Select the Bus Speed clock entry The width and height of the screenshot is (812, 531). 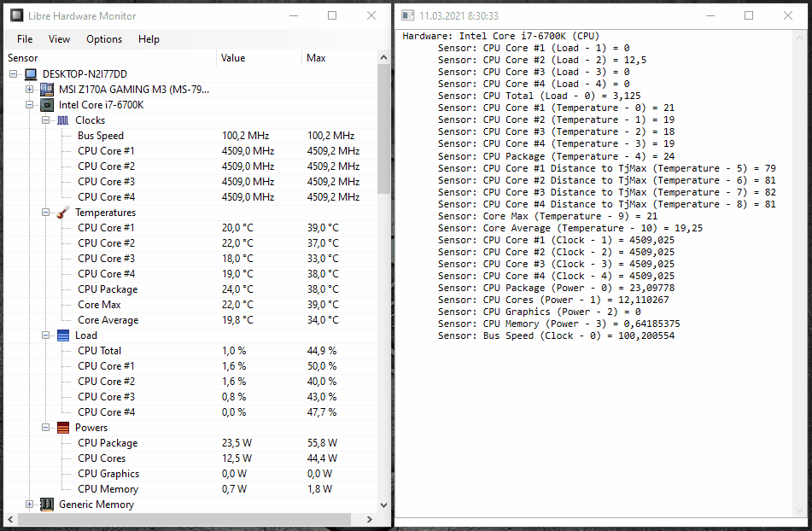point(99,135)
